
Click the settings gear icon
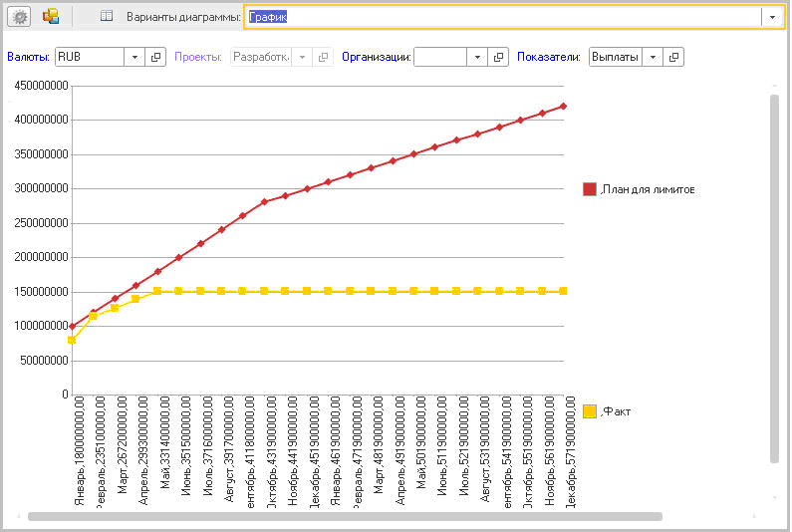point(20,17)
